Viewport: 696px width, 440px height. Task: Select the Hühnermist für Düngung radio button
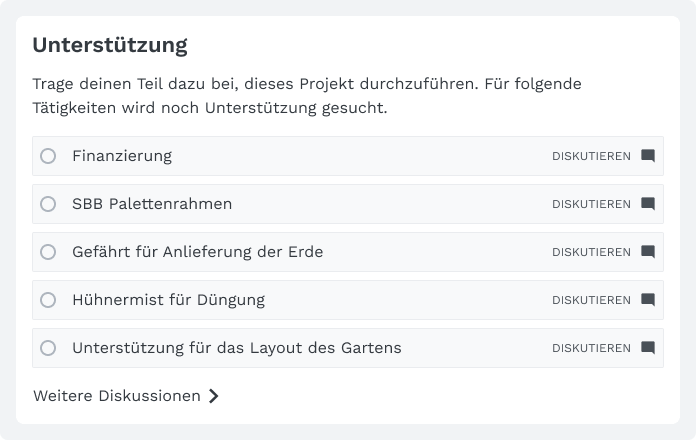[x=48, y=300]
